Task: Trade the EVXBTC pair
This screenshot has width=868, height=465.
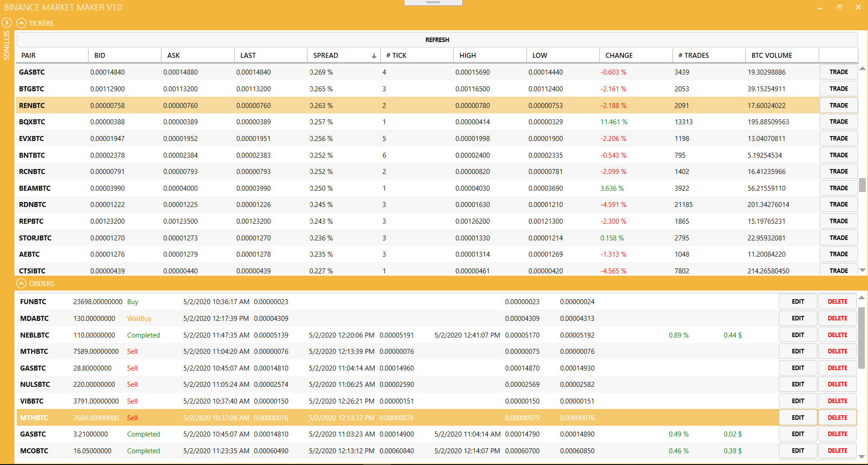Action: tap(839, 138)
